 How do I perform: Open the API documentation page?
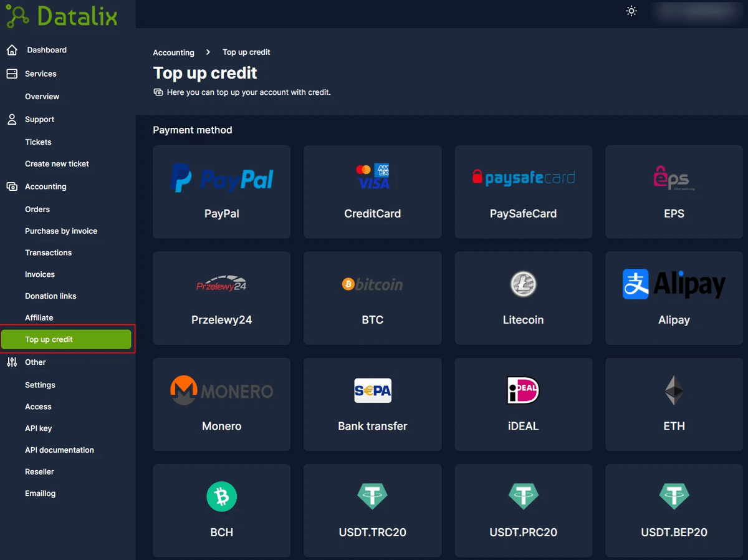(x=59, y=450)
